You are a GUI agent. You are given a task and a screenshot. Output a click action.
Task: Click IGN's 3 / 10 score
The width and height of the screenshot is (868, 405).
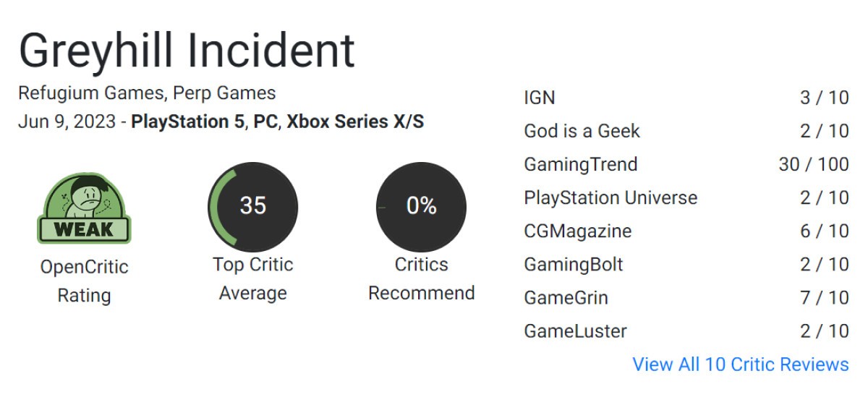(825, 98)
